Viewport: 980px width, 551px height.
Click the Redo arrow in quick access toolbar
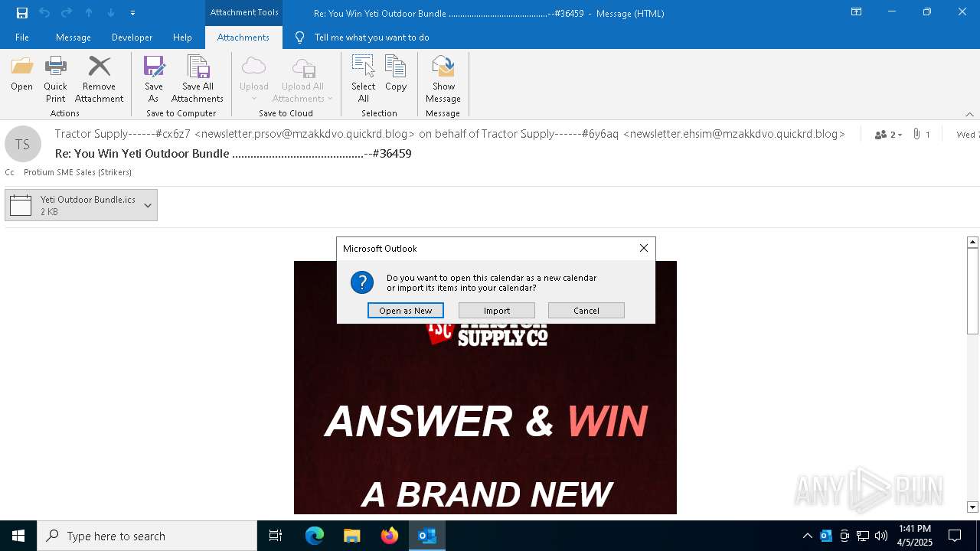[67, 13]
